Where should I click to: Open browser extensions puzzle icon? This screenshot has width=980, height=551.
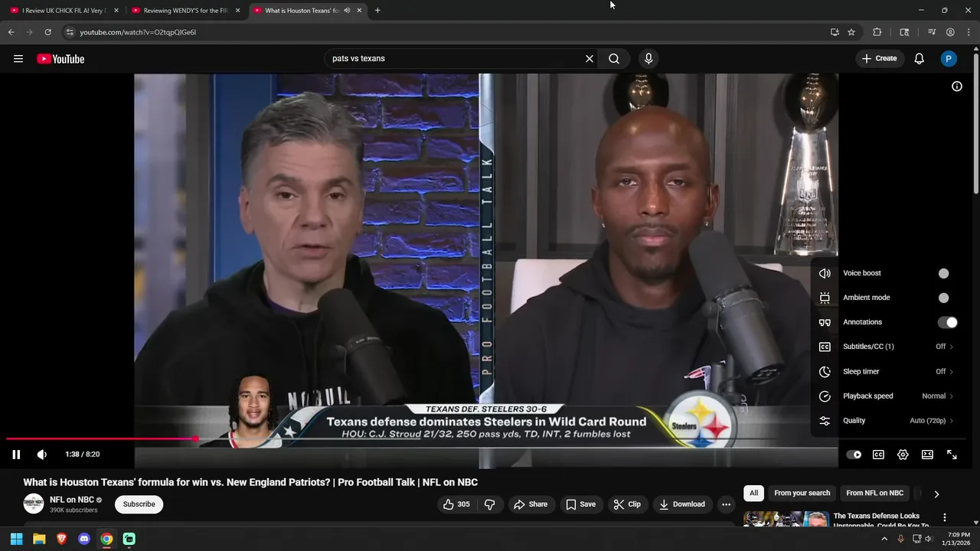click(877, 32)
